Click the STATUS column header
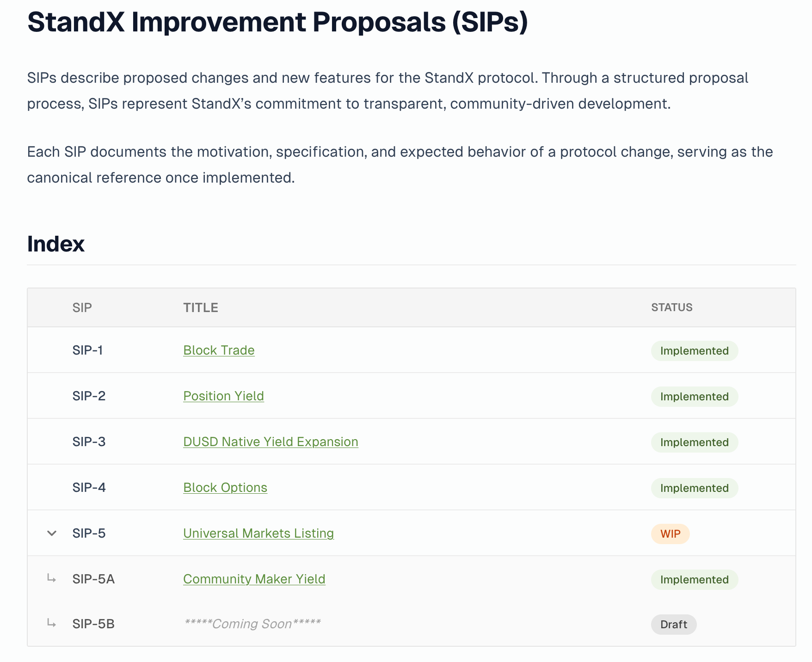The width and height of the screenshot is (812, 662). [672, 307]
